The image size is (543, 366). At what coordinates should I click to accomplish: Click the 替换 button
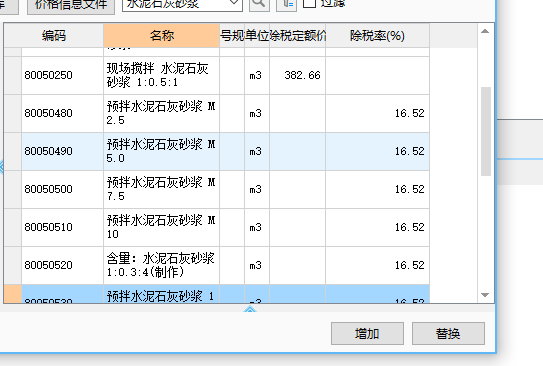(448, 333)
